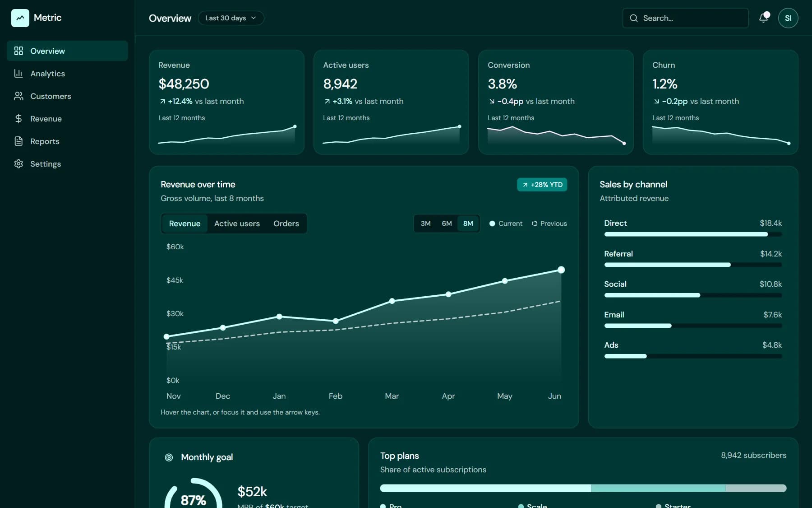
Task: Click the +28% YTD badge
Action: 542,185
